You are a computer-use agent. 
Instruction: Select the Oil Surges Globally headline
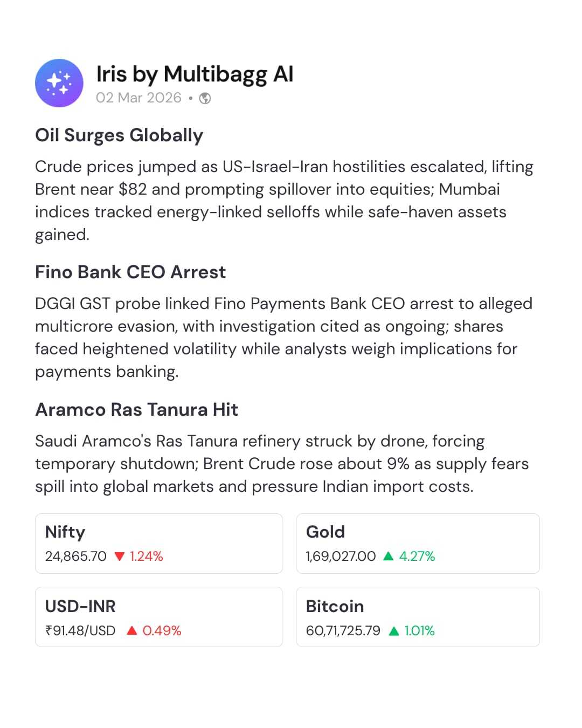(119, 135)
